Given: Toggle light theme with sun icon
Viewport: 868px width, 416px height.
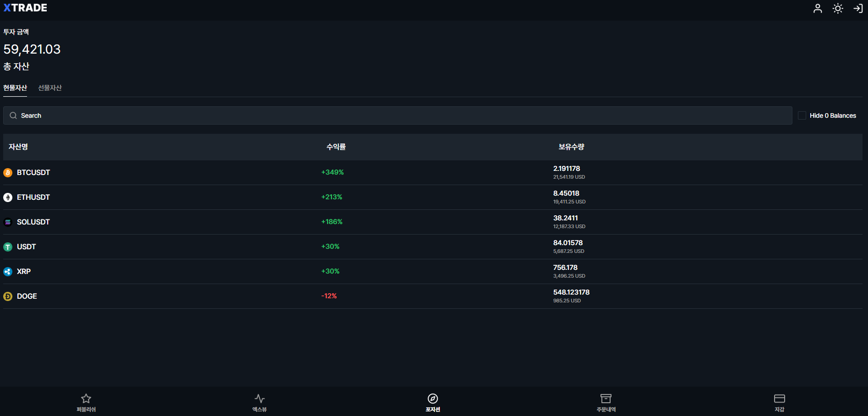Looking at the screenshot, I should pyautogui.click(x=838, y=8).
